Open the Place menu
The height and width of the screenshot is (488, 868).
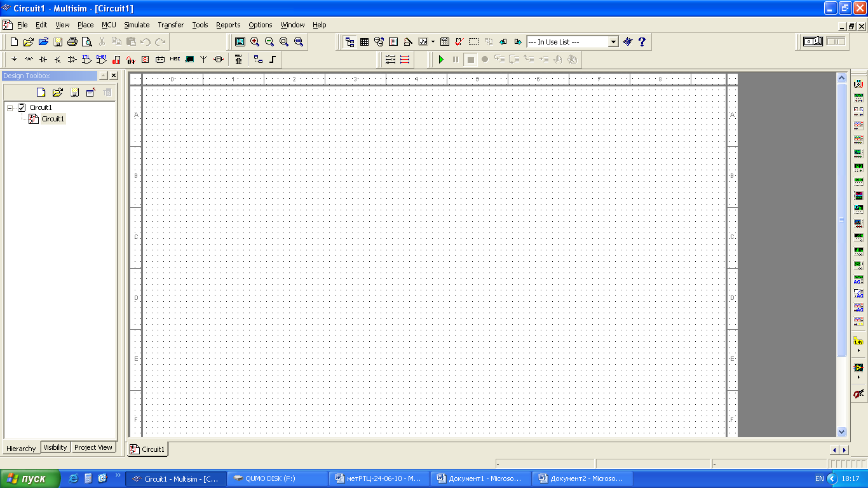[86, 25]
